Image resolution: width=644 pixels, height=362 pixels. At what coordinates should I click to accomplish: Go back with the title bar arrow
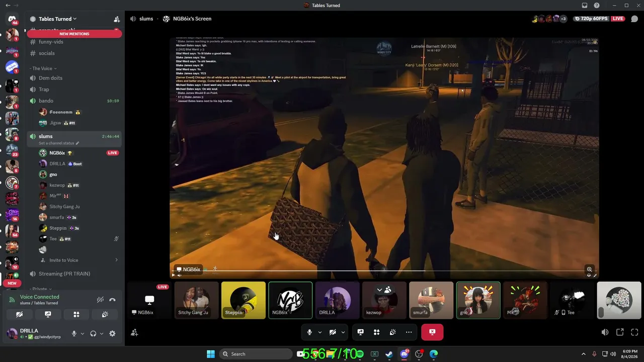pos(8,6)
